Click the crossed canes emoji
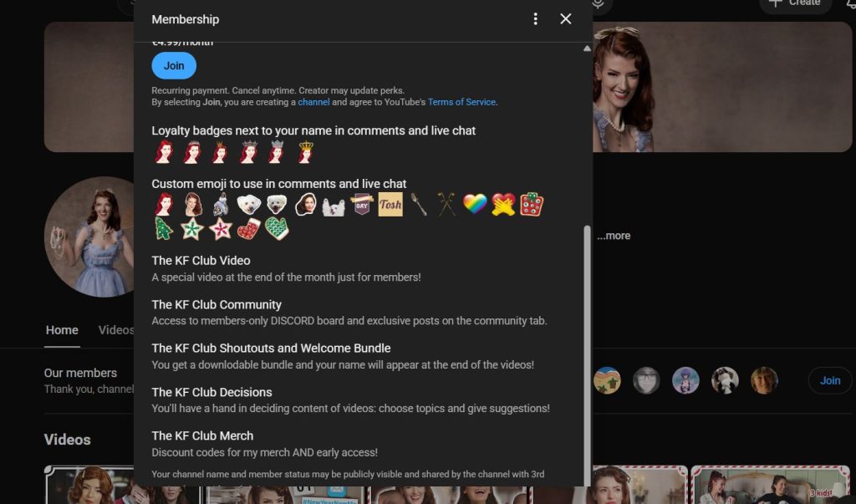This screenshot has height=504, width=856. (x=446, y=204)
